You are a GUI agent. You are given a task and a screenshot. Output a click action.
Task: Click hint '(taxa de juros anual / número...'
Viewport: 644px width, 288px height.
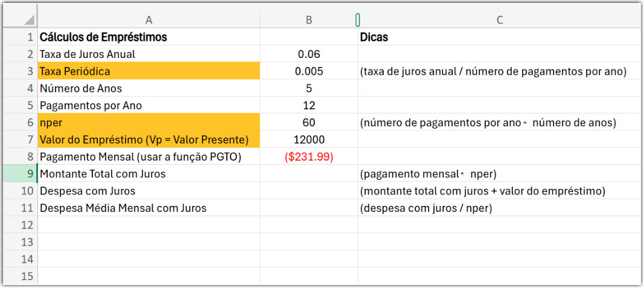(x=499, y=71)
